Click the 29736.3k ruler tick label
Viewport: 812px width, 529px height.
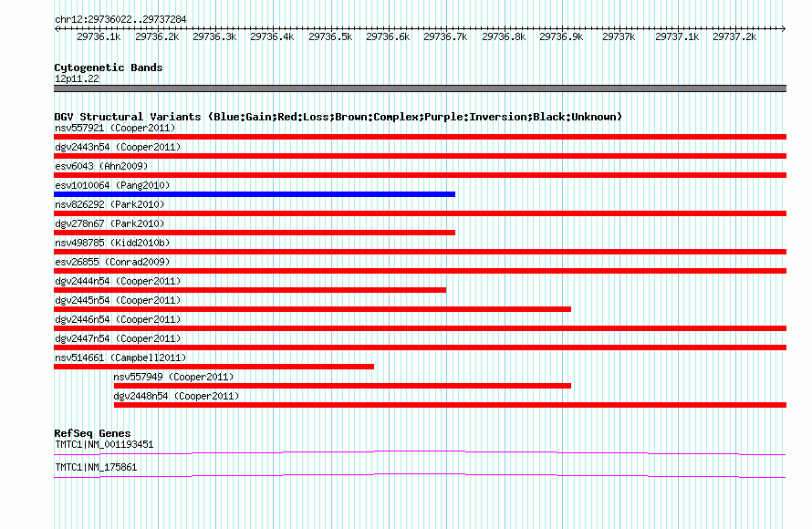coord(214,36)
